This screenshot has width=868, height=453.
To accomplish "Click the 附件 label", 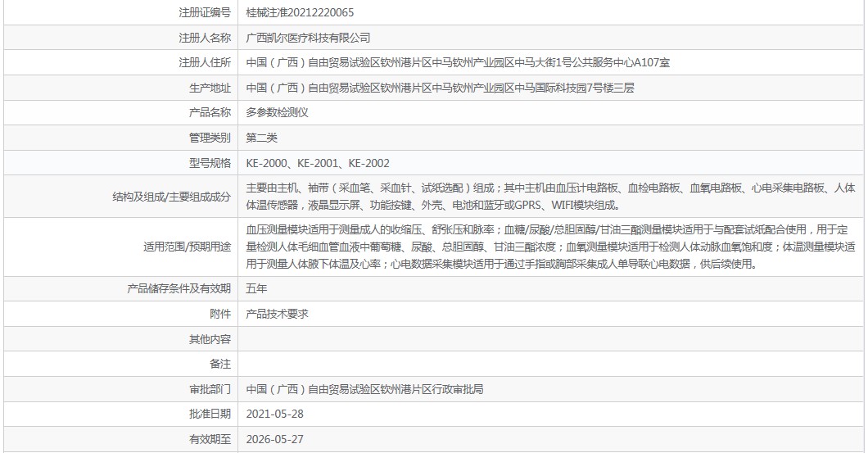I will click(220, 314).
